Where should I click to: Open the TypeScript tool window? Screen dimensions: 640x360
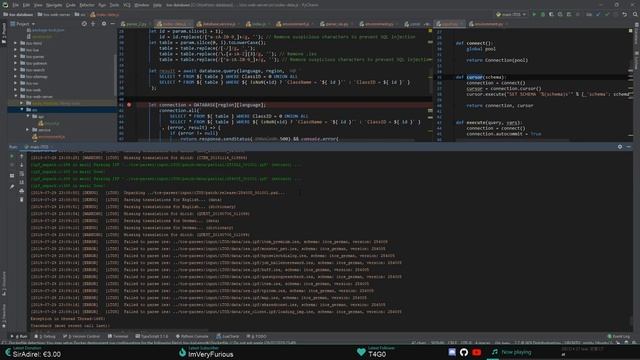pos(152,336)
